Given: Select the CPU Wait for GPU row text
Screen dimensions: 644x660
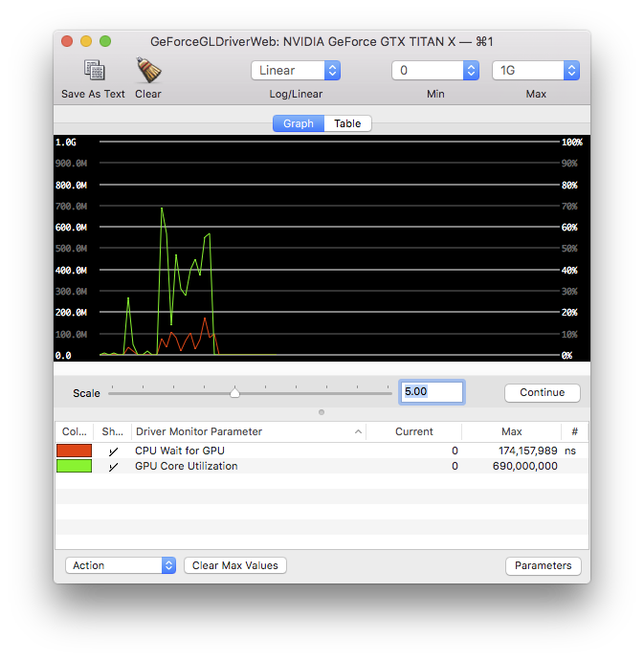Looking at the screenshot, I should [x=180, y=451].
